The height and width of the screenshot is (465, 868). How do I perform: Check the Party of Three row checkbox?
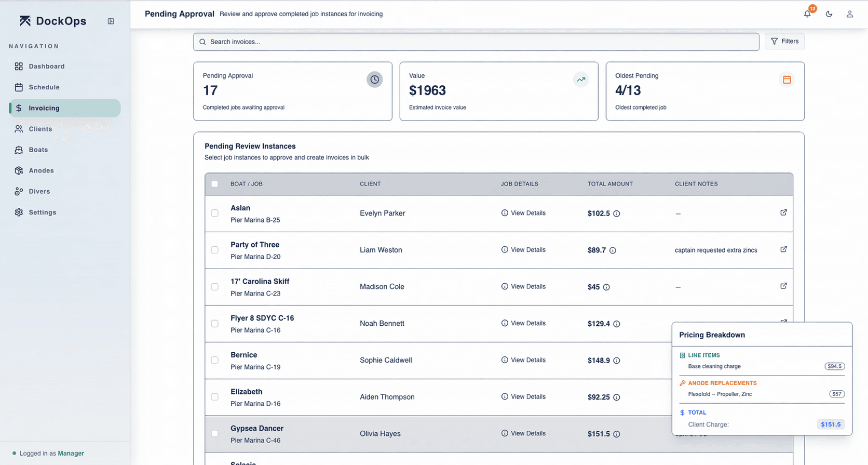[x=215, y=250]
